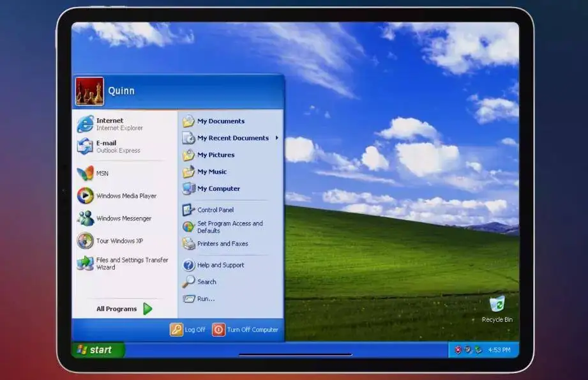Click Quinn's user account picture

tap(89, 90)
